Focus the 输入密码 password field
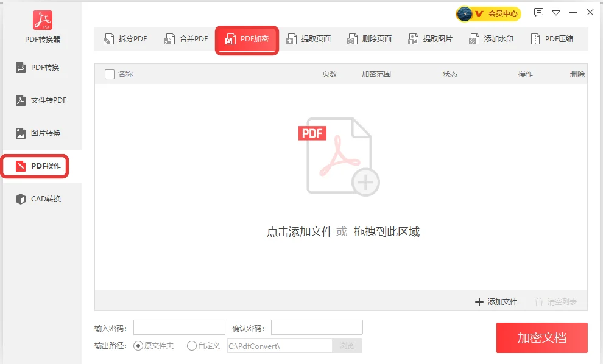This screenshot has width=603, height=364. (179, 327)
